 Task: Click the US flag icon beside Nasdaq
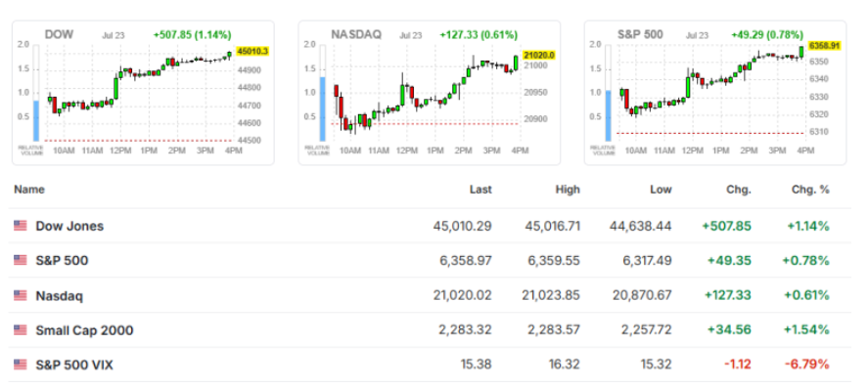[21, 296]
